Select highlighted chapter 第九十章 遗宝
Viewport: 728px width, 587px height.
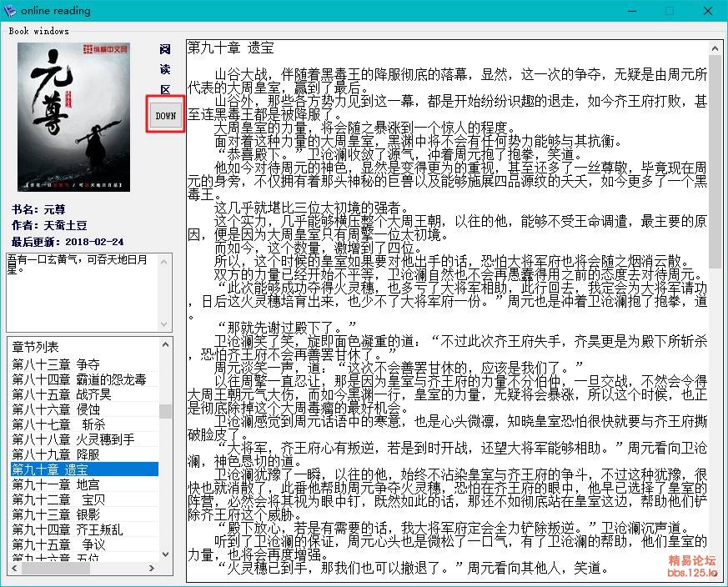click(56, 469)
